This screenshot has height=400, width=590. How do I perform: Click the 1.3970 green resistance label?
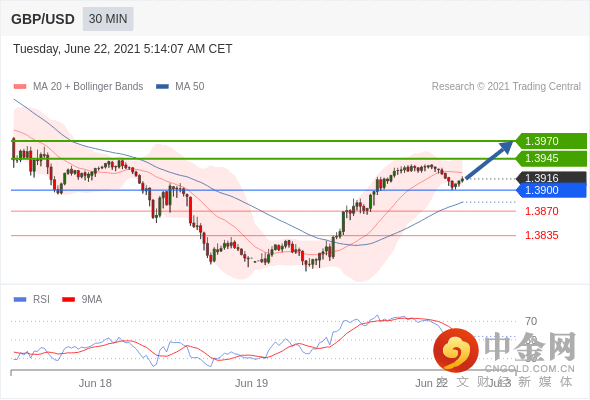(551, 141)
